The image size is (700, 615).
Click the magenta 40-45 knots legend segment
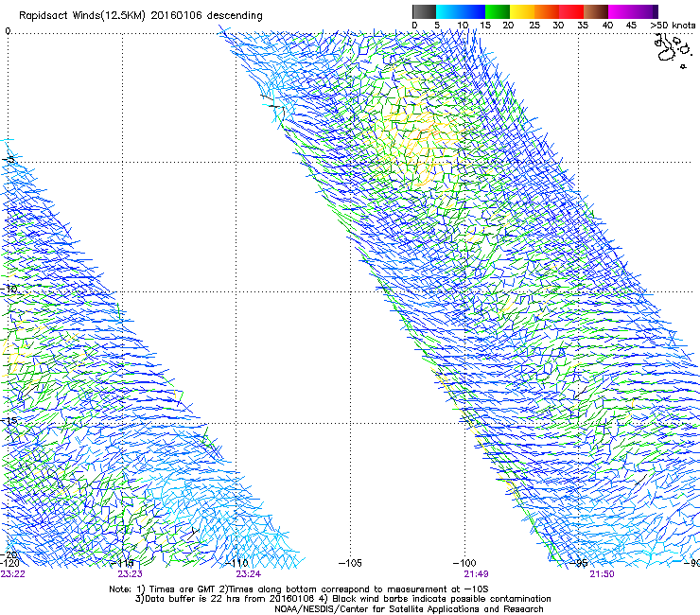click(x=621, y=11)
